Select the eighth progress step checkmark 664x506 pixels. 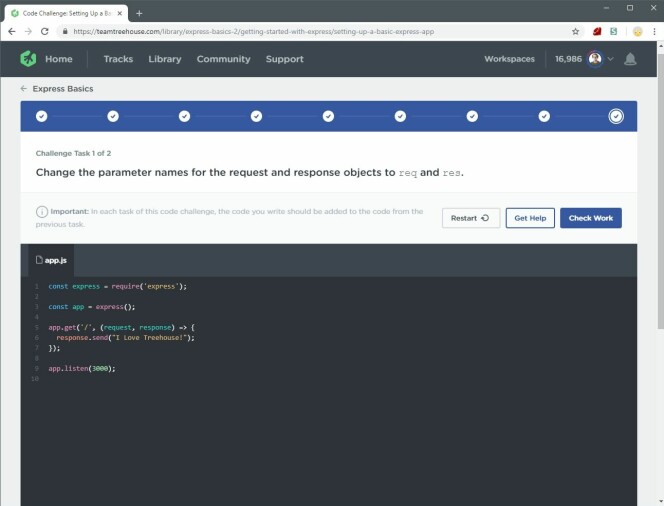(x=544, y=116)
